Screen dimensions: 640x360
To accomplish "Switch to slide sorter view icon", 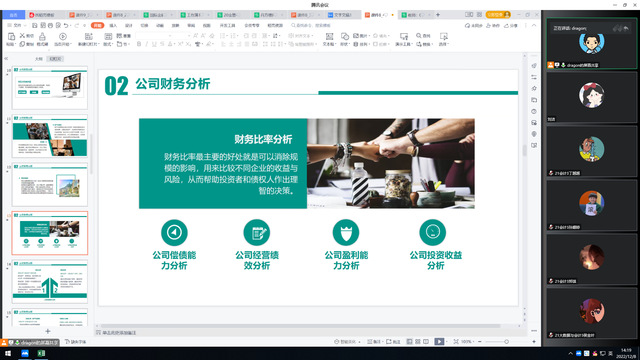I will click(x=418, y=342).
